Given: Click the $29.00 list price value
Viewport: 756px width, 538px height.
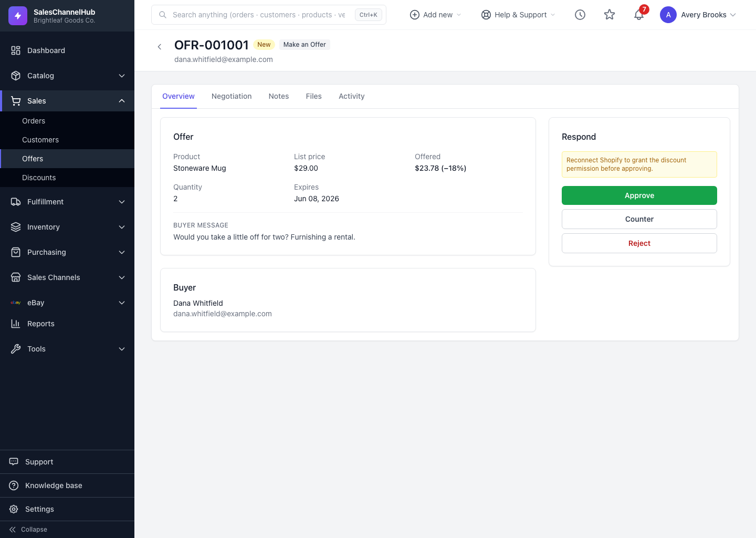Looking at the screenshot, I should (306, 168).
